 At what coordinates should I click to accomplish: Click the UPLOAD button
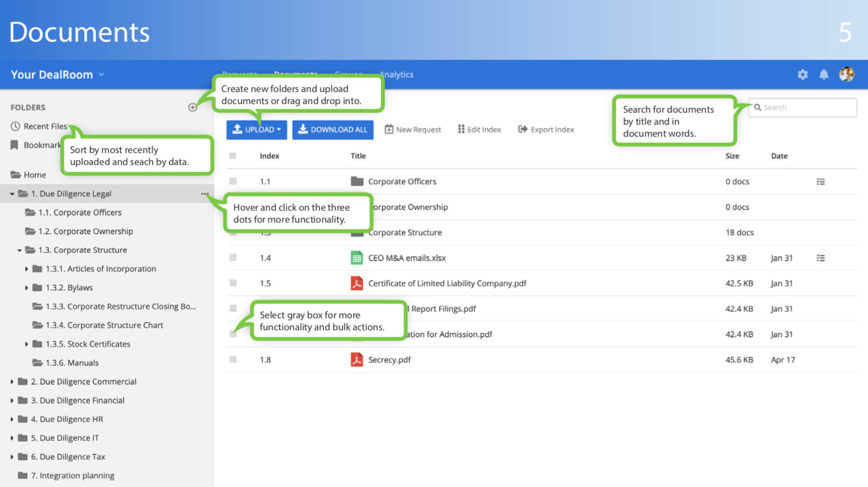click(x=257, y=130)
